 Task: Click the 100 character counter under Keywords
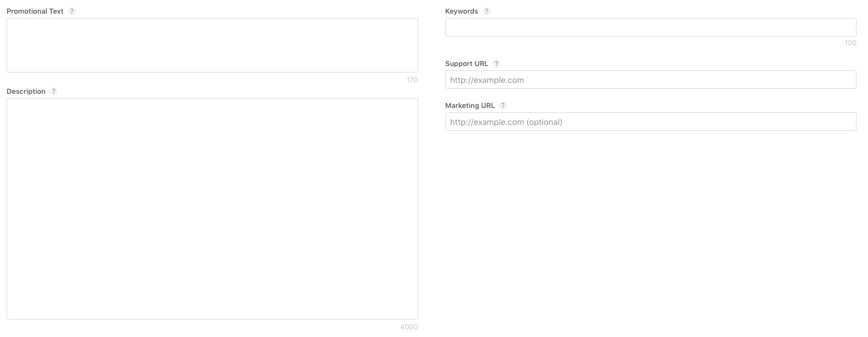tap(851, 43)
